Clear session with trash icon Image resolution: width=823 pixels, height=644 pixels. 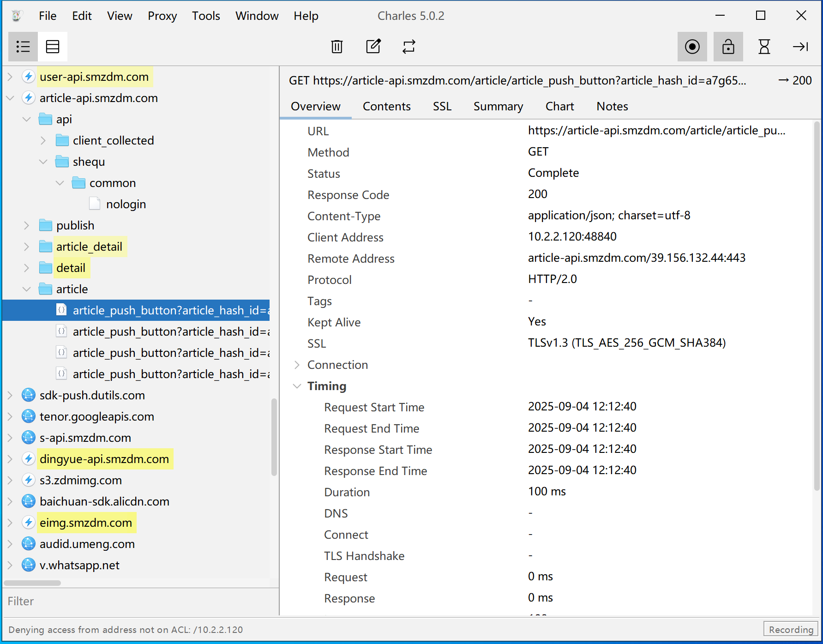point(337,47)
